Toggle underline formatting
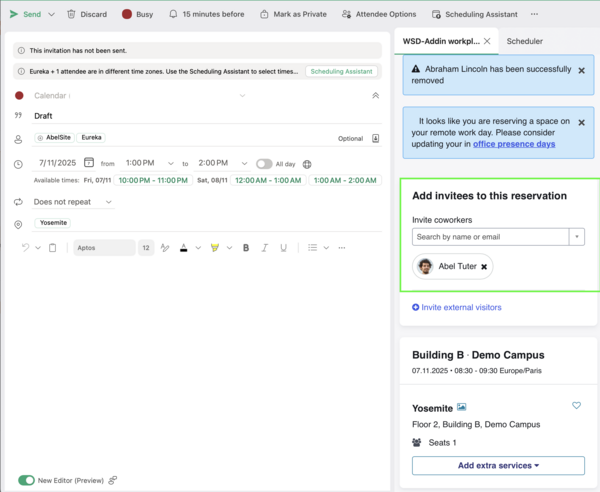The width and height of the screenshot is (600, 492). pyautogui.click(x=283, y=248)
